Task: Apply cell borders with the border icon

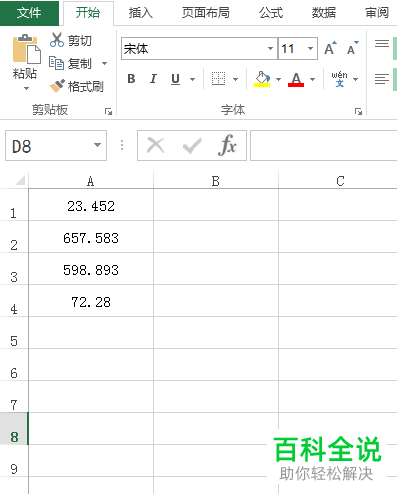Action: pyautogui.click(x=218, y=79)
